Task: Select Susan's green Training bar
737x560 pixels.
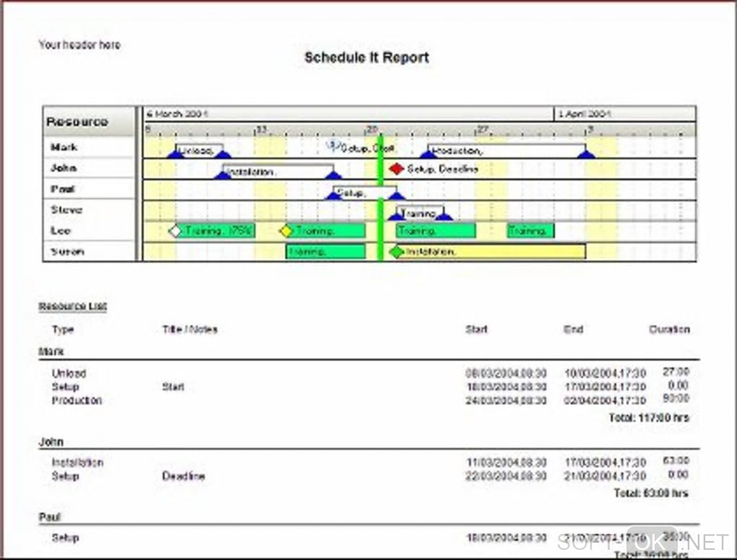Action: [325, 251]
